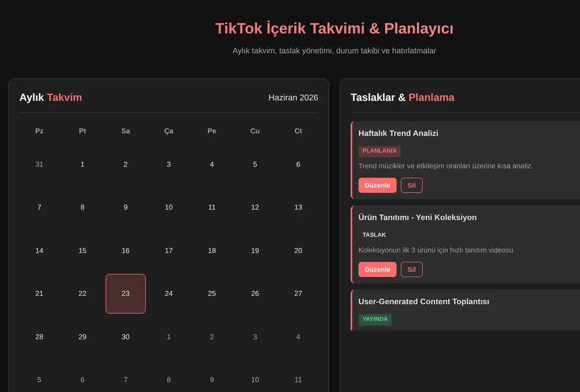Click Sil on Ürün Tanıtımı card
The height and width of the screenshot is (392, 580).
(412, 269)
